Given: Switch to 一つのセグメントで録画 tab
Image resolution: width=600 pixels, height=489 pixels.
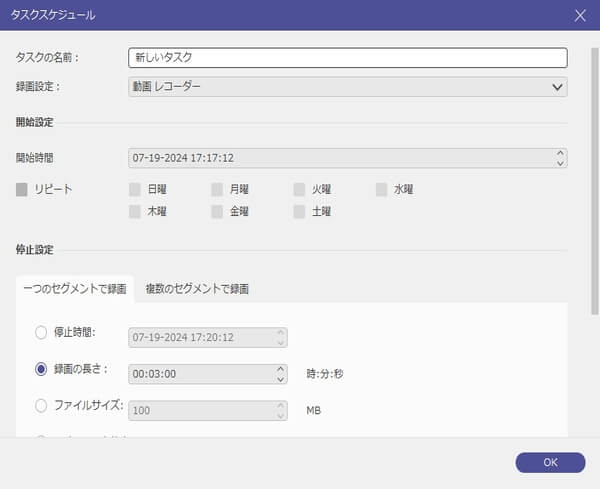Looking at the screenshot, I should [75, 289].
